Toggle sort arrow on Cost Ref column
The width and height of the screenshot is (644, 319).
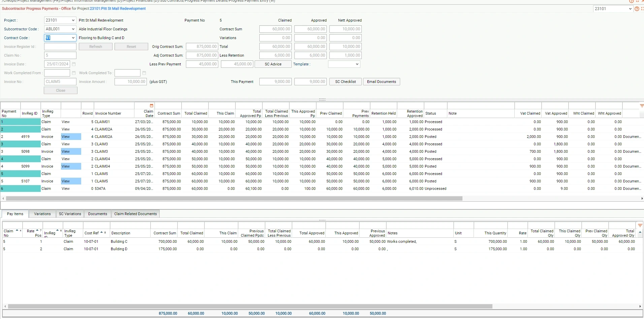(x=102, y=233)
